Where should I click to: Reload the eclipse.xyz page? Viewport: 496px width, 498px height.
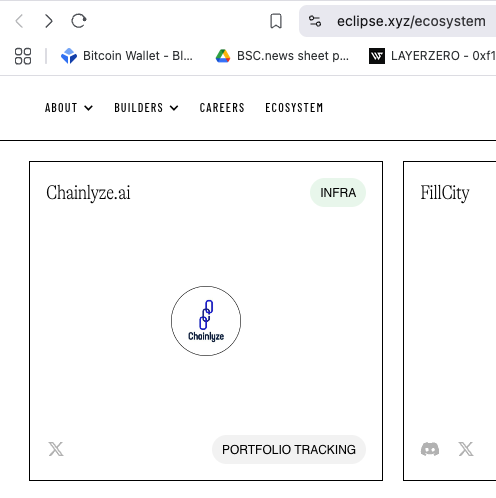[79, 21]
